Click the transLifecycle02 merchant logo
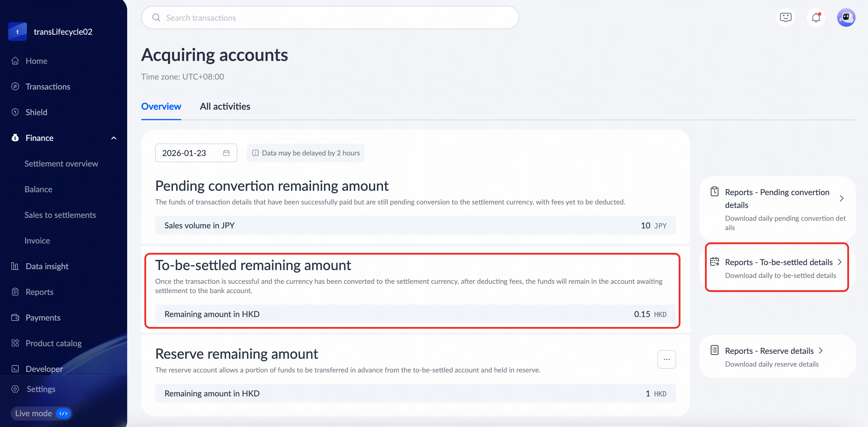868x427 pixels. point(17,32)
